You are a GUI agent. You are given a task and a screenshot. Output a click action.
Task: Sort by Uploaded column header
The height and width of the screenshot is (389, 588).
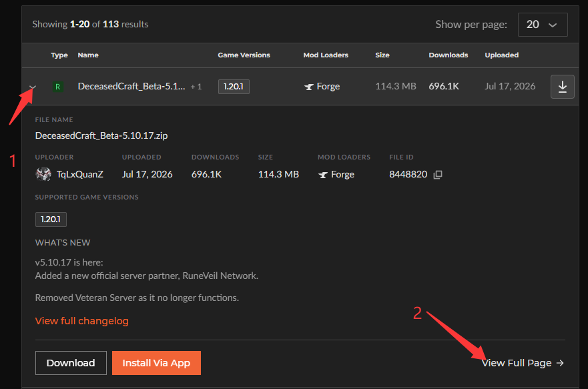(x=501, y=55)
